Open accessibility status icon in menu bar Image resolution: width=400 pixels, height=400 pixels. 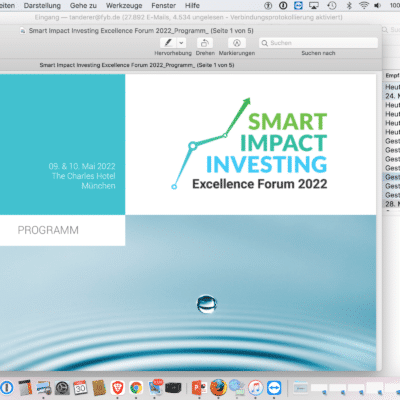coord(268,5)
